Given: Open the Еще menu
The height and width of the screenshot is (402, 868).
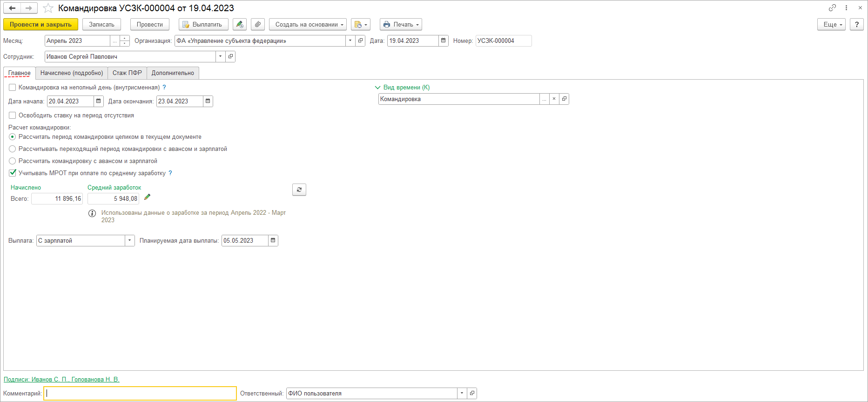Looking at the screenshot, I should point(831,24).
